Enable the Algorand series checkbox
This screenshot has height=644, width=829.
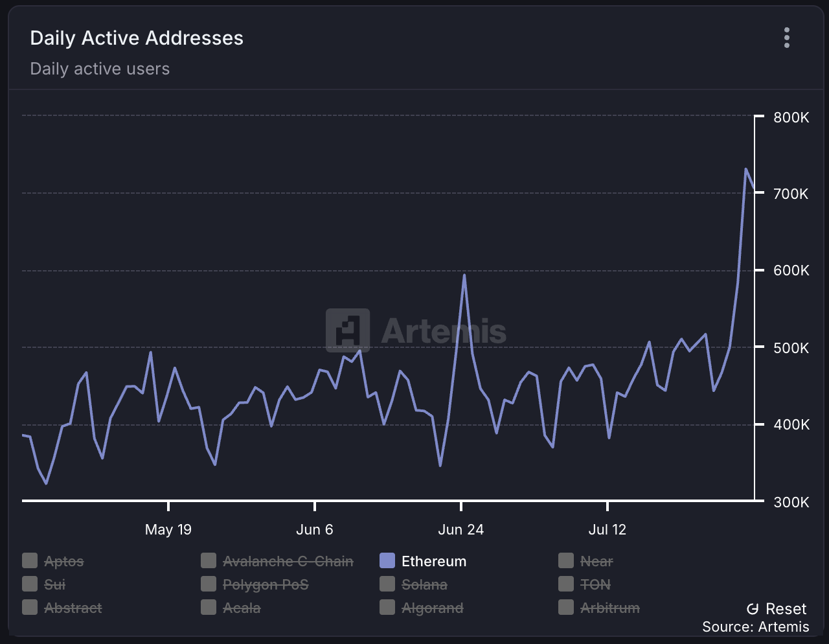coord(387,607)
